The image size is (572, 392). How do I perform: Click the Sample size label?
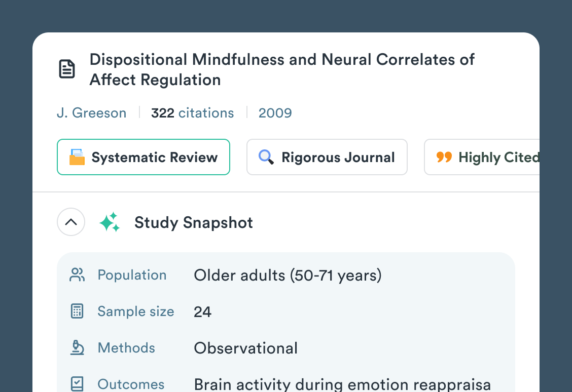coord(136,311)
